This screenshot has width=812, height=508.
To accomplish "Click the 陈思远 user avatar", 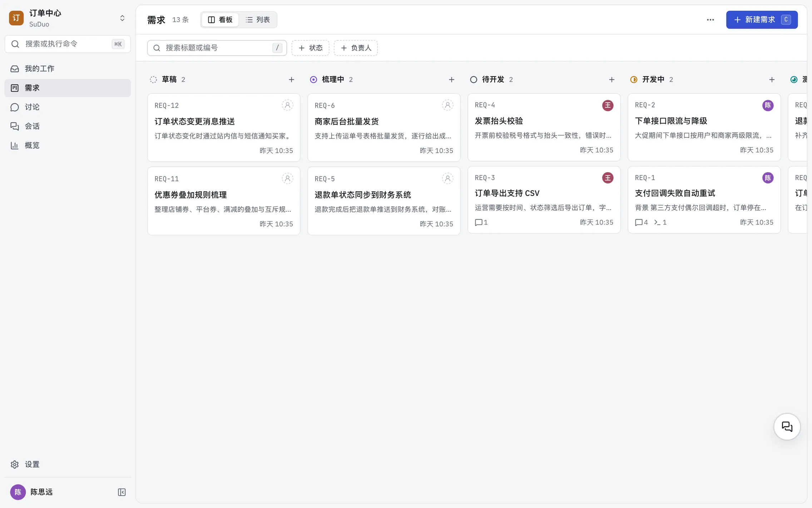I will coord(18,492).
